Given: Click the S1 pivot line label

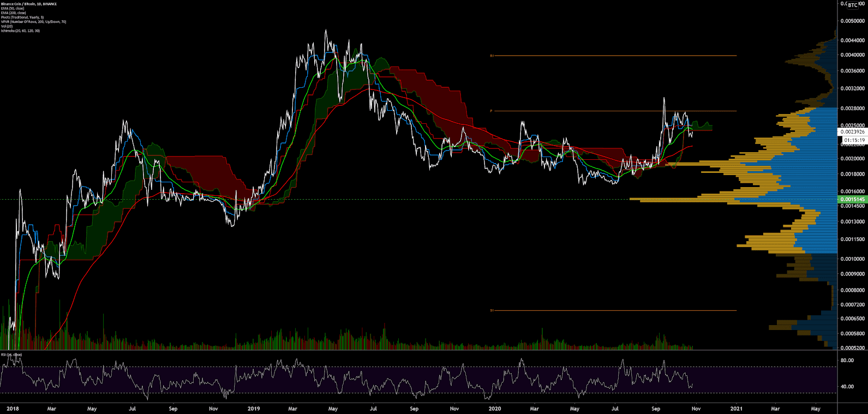Looking at the screenshot, I should click(x=492, y=310).
